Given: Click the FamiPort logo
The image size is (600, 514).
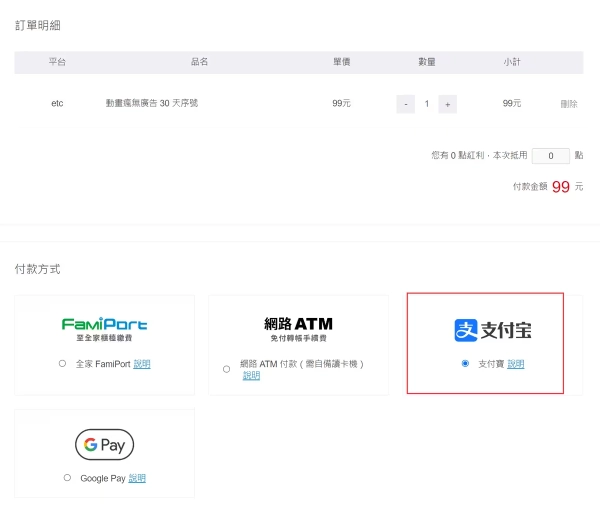Looking at the screenshot, I should (104, 329).
